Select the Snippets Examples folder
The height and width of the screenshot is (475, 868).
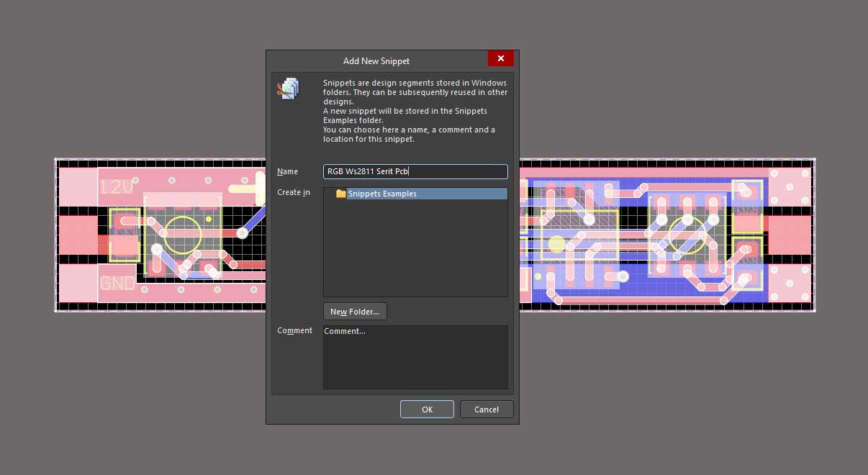point(382,194)
